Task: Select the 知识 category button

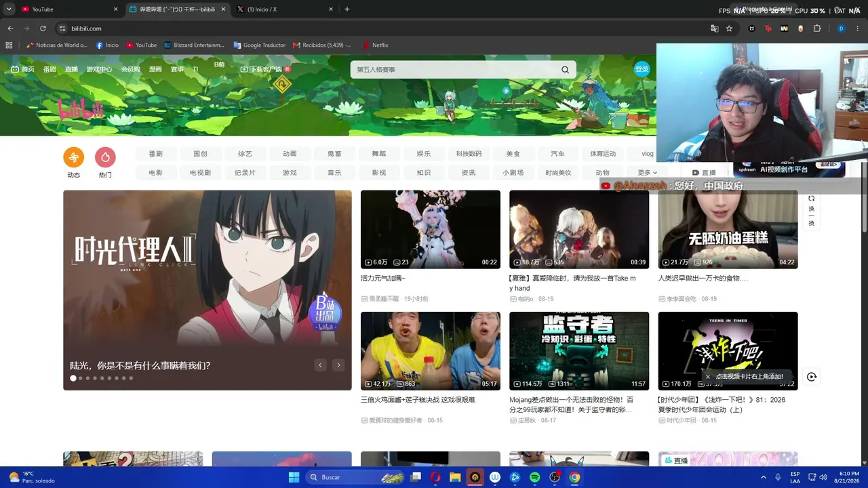Action: pos(424,173)
